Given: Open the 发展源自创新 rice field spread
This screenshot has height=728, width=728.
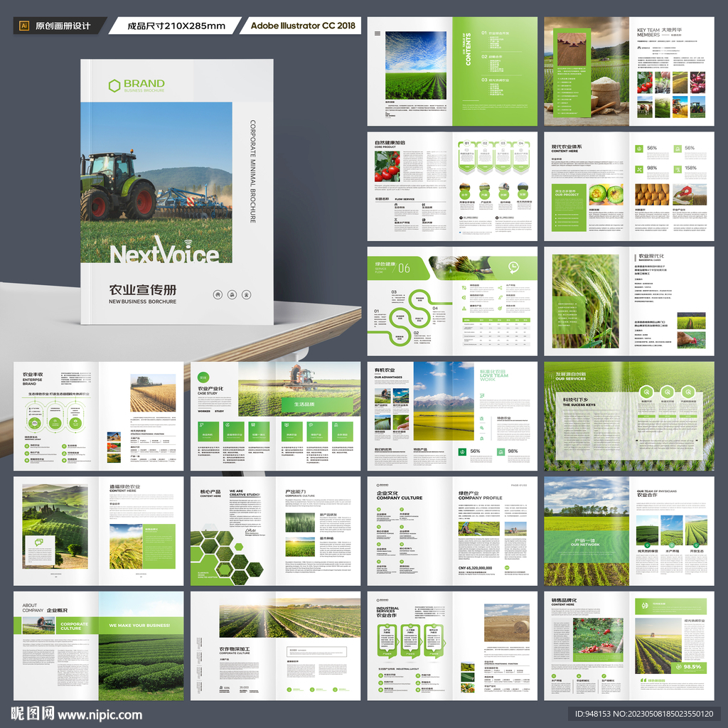Looking at the screenshot, I should (629, 417).
